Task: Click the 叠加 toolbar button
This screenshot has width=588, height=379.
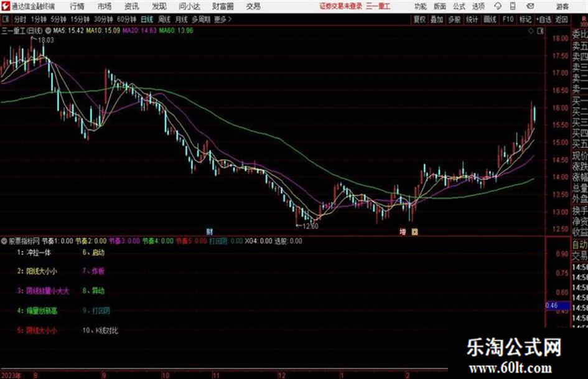Action: pos(437,19)
